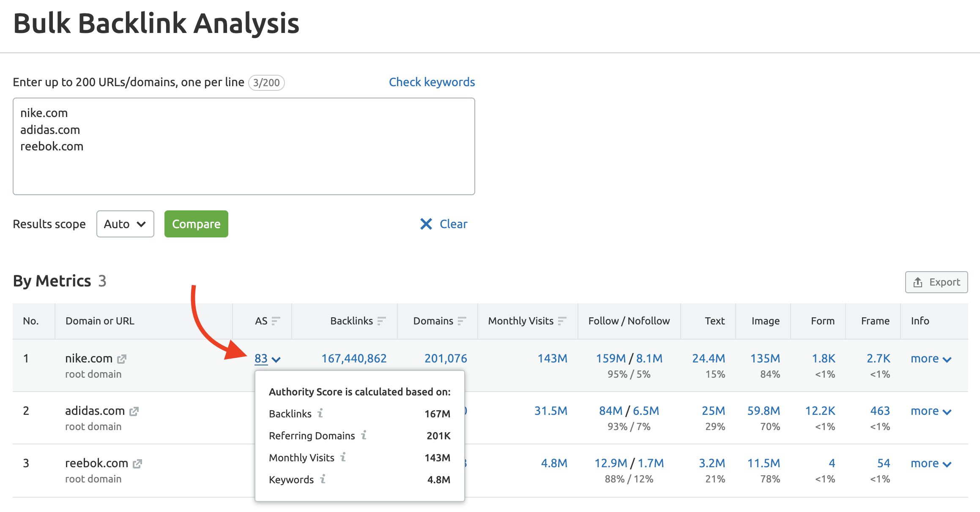
Task: Open reebok.com monthly visits 4.8M
Action: [x=554, y=463]
